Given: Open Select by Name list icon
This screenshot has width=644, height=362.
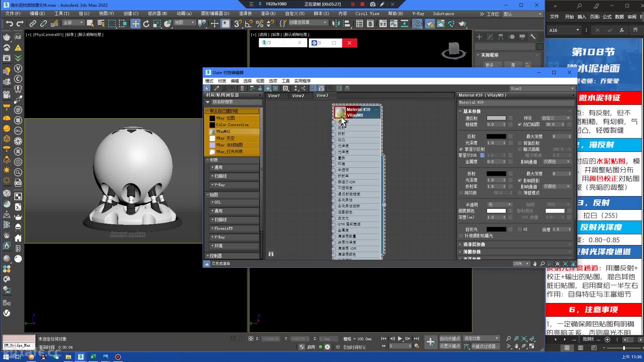Looking at the screenshot, I should [x=101, y=23].
